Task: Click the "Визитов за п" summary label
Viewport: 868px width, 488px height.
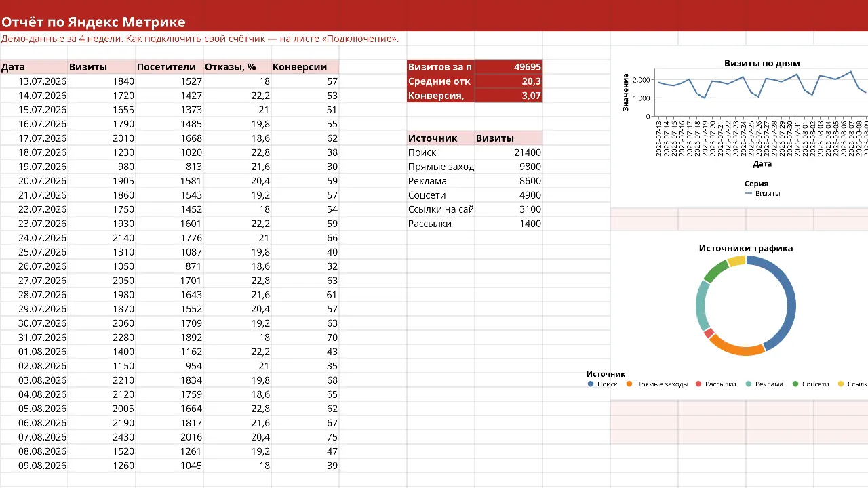Action: [x=441, y=67]
